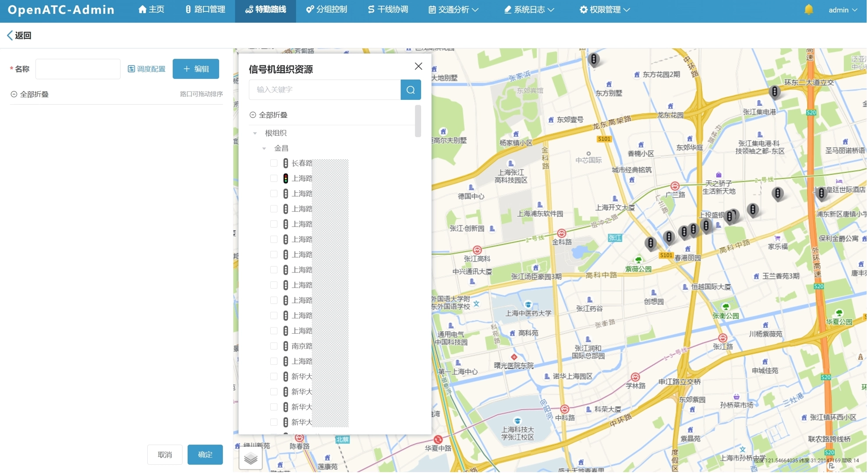Check the 南京路 intersection checkbox
Image resolution: width=868 pixels, height=473 pixels.
[274, 346]
